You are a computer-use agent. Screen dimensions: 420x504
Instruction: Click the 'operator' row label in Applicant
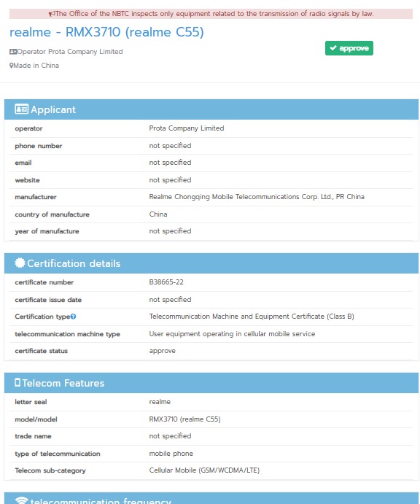28,128
